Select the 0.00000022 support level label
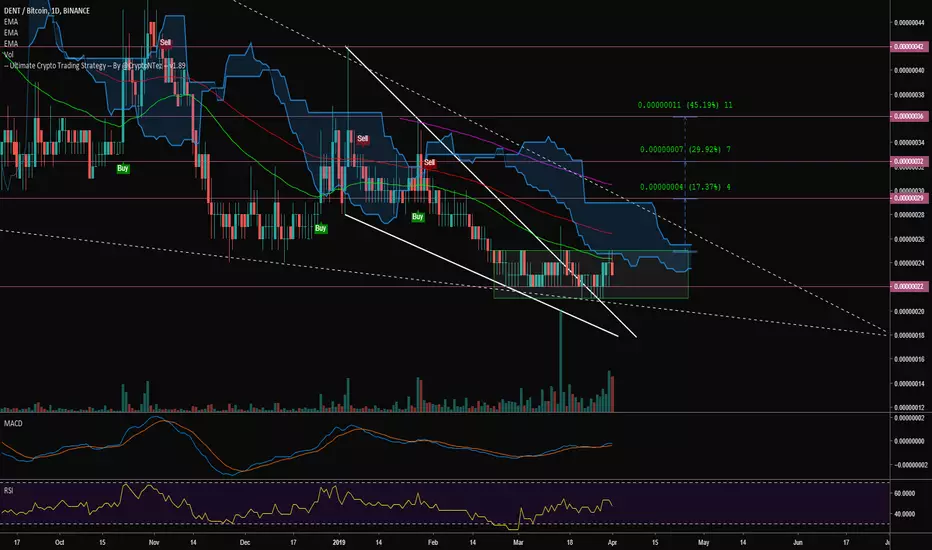Screen dimensions: 932x550 pyautogui.click(x=908, y=287)
